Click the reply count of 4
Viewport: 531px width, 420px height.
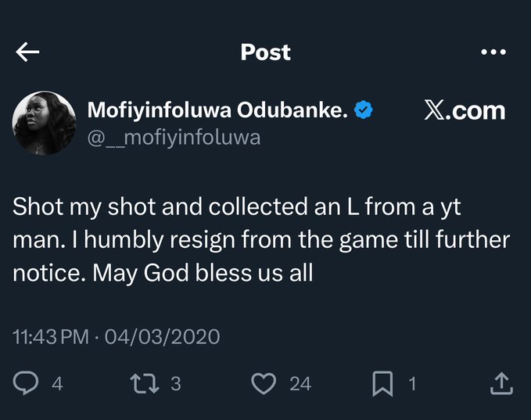[56, 384]
